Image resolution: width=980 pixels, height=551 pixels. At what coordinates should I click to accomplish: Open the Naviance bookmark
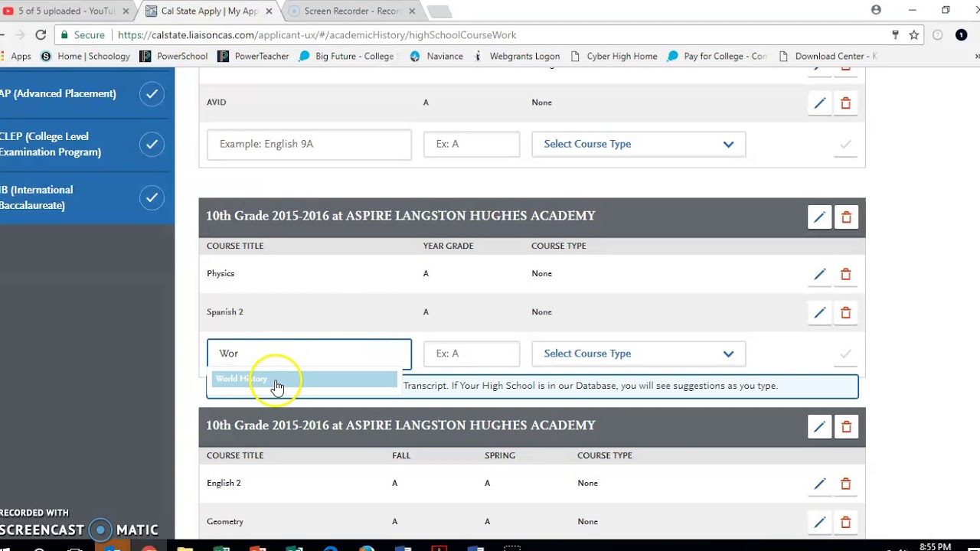pos(436,56)
